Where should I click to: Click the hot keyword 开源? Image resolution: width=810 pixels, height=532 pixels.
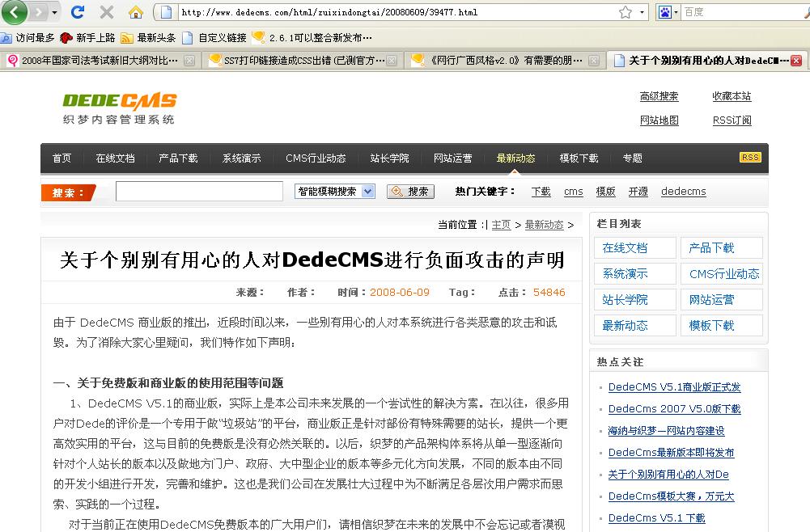(638, 192)
